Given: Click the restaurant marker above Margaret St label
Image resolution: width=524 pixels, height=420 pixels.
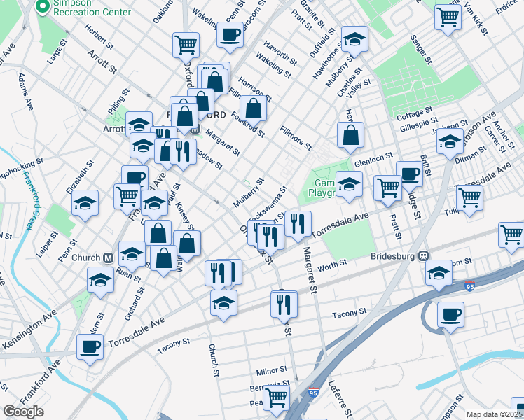Looking at the screenshot, I should (x=298, y=224).
